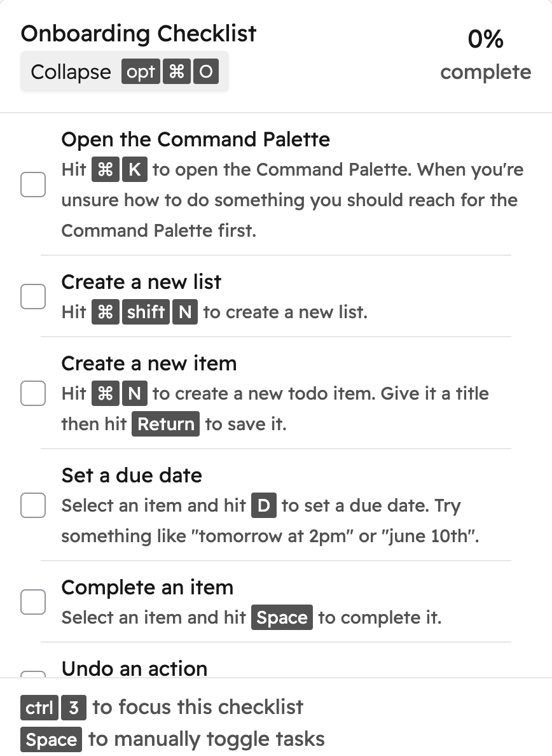Screen dimensions: 552x756
Task: Click the Return key badge
Action: pos(165,424)
